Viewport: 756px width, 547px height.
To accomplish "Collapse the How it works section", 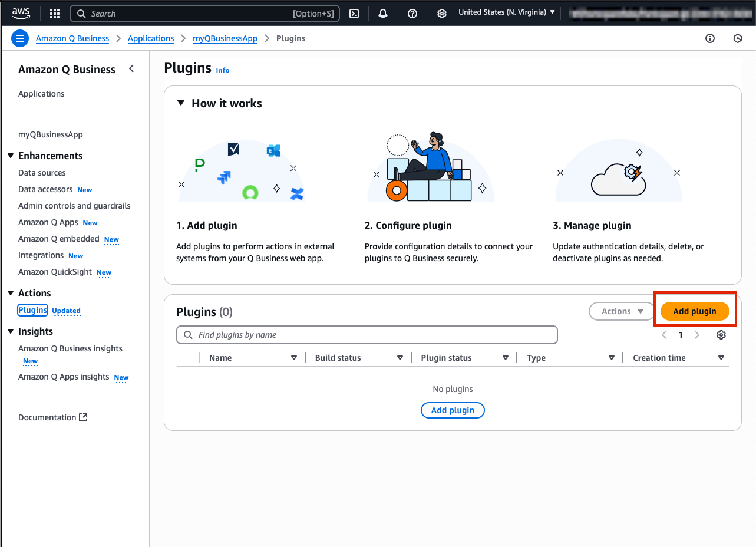I will tap(181, 103).
